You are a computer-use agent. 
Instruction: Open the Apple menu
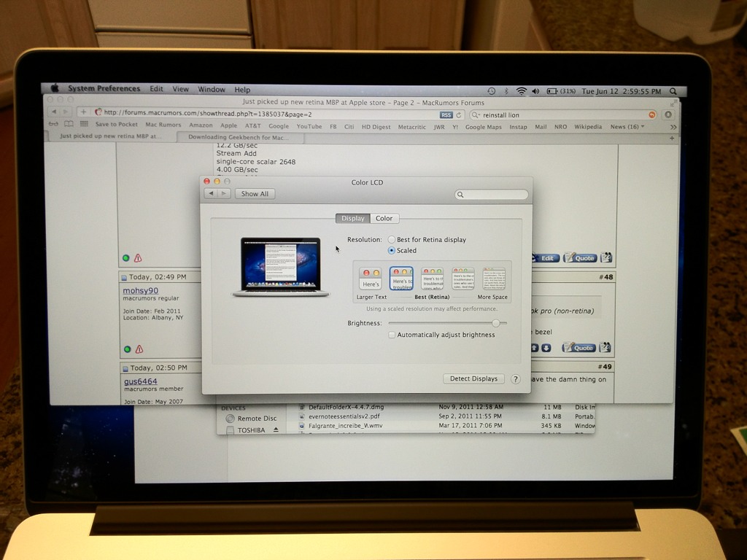click(x=55, y=88)
